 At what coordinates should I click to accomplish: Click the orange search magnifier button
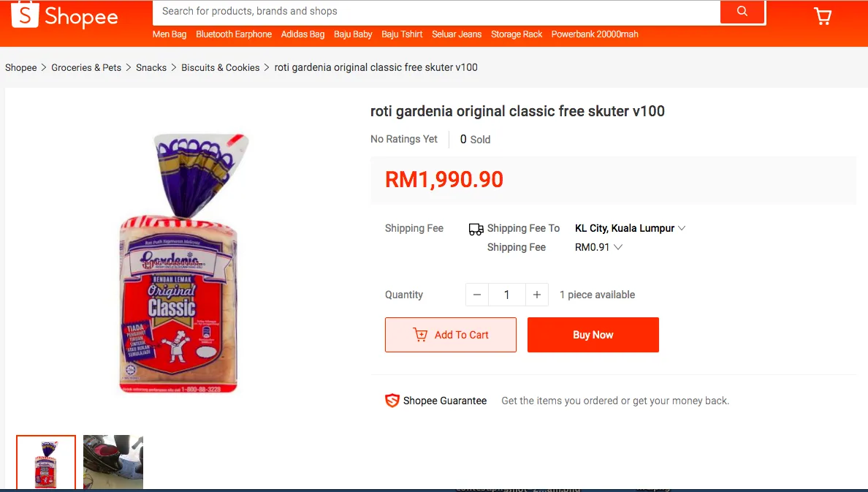coord(742,12)
